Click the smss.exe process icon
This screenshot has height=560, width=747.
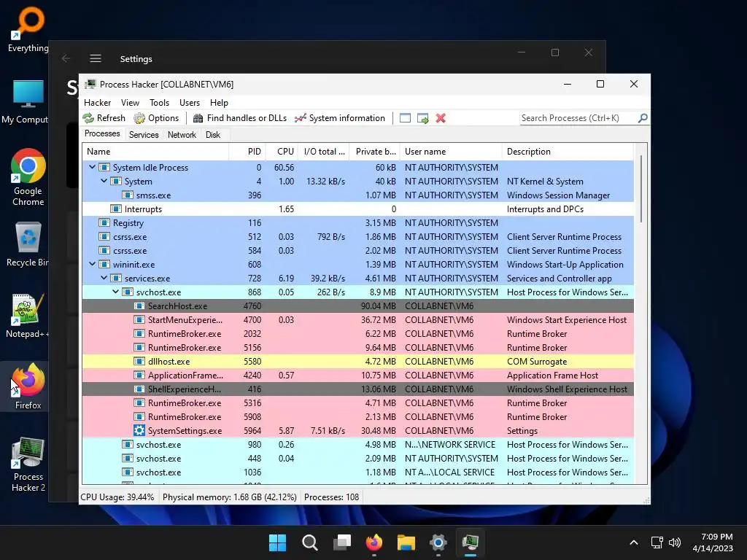point(127,195)
